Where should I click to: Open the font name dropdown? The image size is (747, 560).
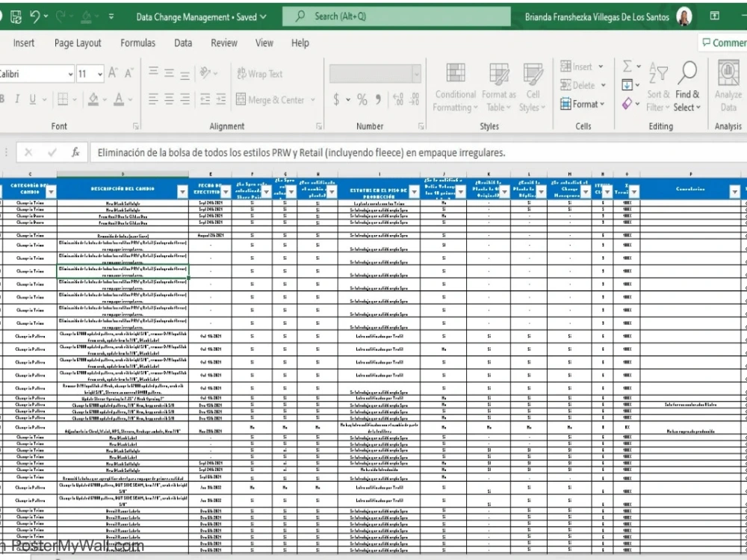pos(70,74)
